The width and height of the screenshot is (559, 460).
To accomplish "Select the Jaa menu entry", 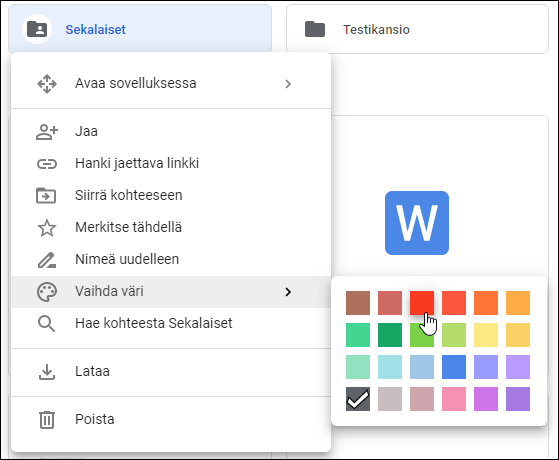I will (171, 132).
